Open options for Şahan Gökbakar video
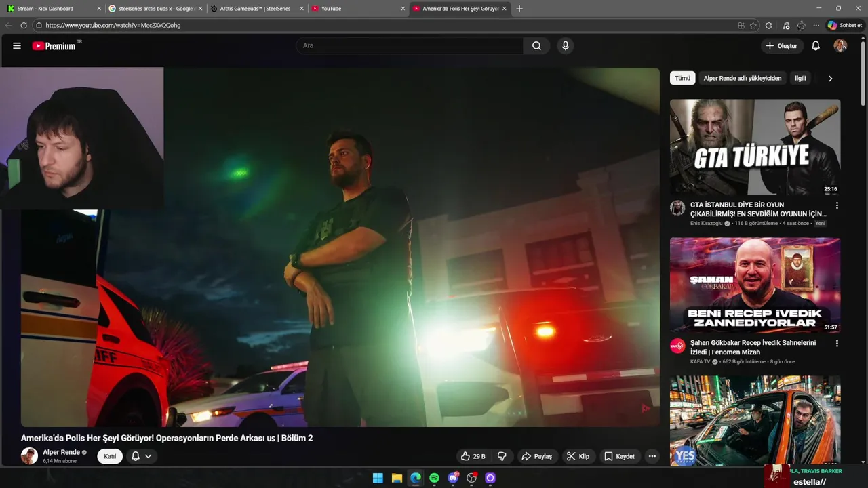The height and width of the screenshot is (488, 868). (x=837, y=344)
